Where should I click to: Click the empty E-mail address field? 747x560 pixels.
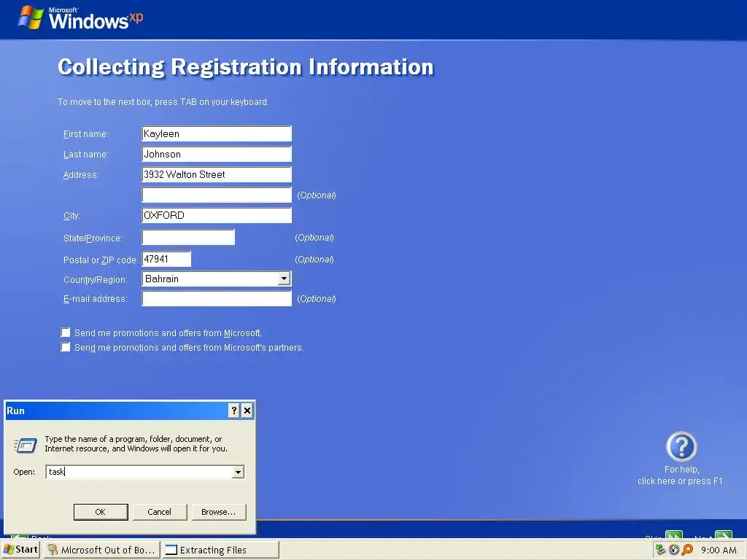pyautogui.click(x=217, y=298)
